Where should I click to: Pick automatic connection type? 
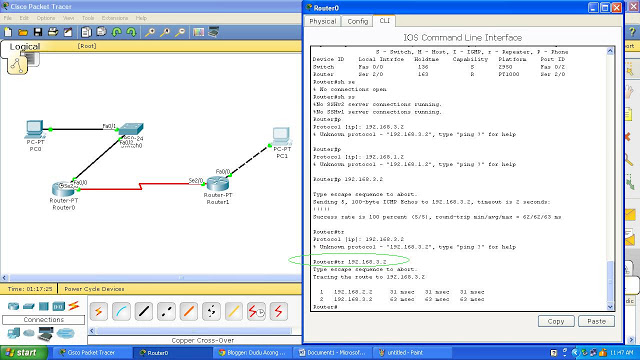[99, 312]
